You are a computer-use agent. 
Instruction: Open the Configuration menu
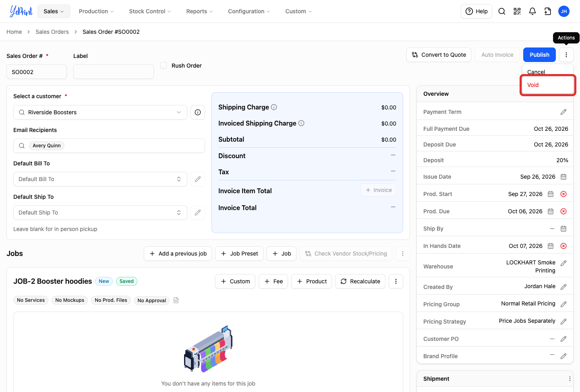[249, 11]
